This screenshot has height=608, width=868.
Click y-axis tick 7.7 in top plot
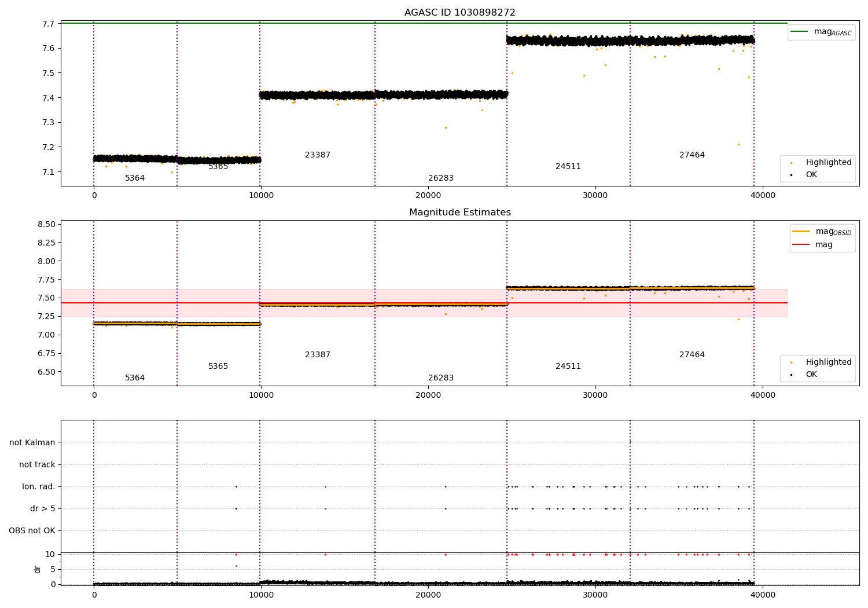click(x=49, y=24)
